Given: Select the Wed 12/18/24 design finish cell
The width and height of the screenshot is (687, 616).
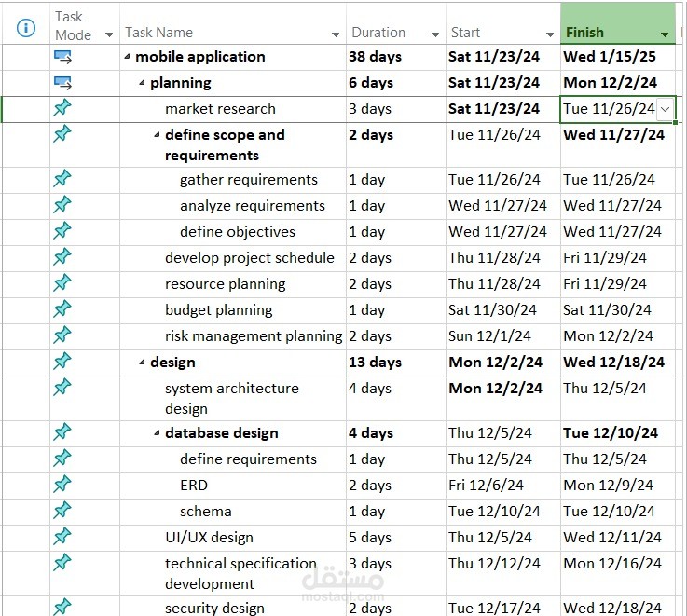Looking at the screenshot, I should tap(618, 363).
